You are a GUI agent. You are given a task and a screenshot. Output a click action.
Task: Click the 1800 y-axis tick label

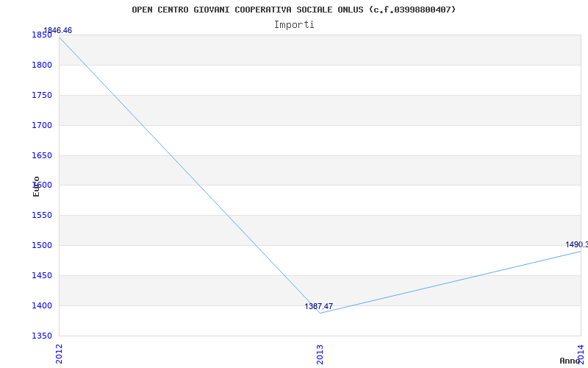tap(42, 66)
